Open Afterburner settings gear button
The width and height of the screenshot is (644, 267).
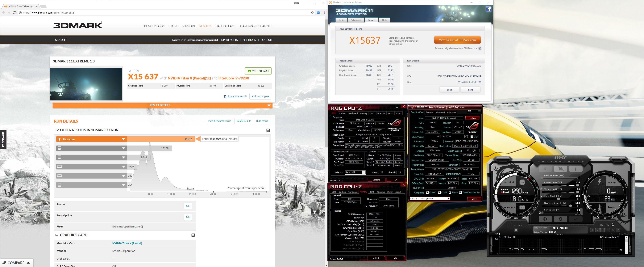click(545, 219)
